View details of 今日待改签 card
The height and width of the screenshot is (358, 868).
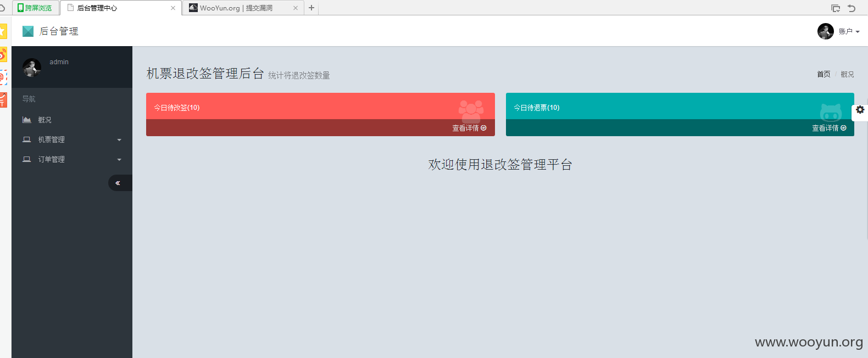(469, 128)
